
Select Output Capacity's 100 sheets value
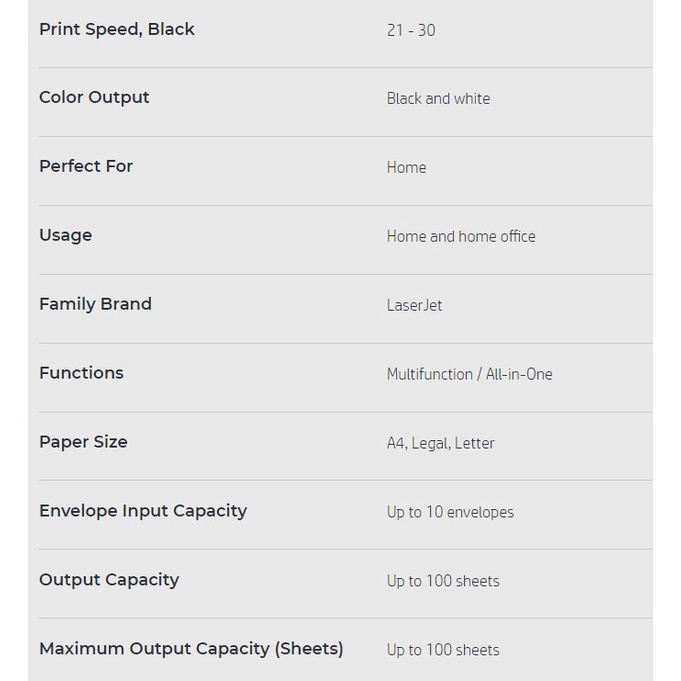pyautogui.click(x=443, y=581)
